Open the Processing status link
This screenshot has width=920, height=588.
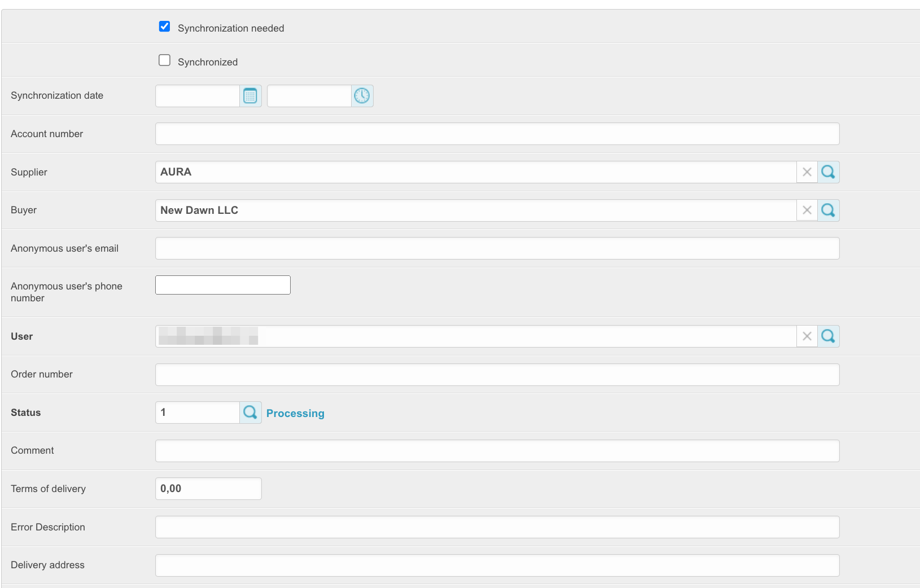point(295,413)
